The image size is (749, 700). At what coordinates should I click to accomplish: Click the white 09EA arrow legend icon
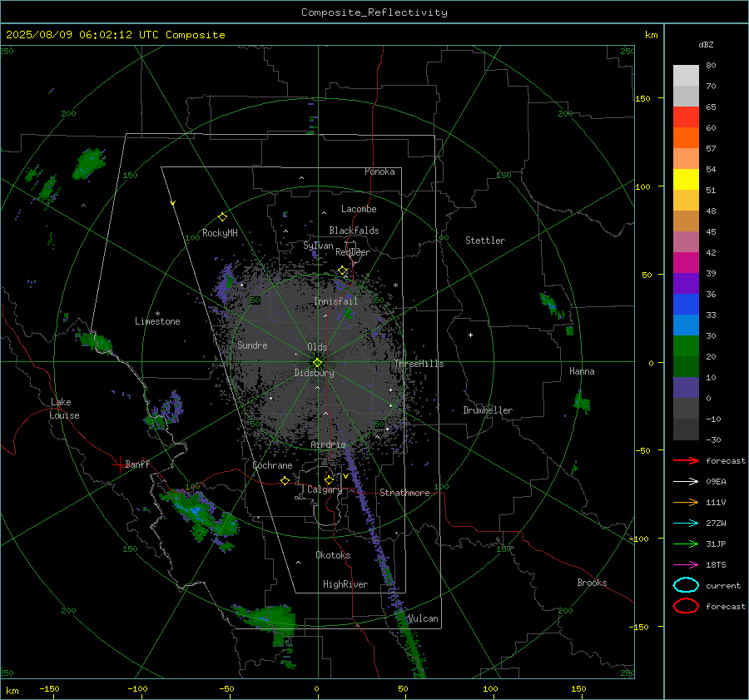(686, 481)
